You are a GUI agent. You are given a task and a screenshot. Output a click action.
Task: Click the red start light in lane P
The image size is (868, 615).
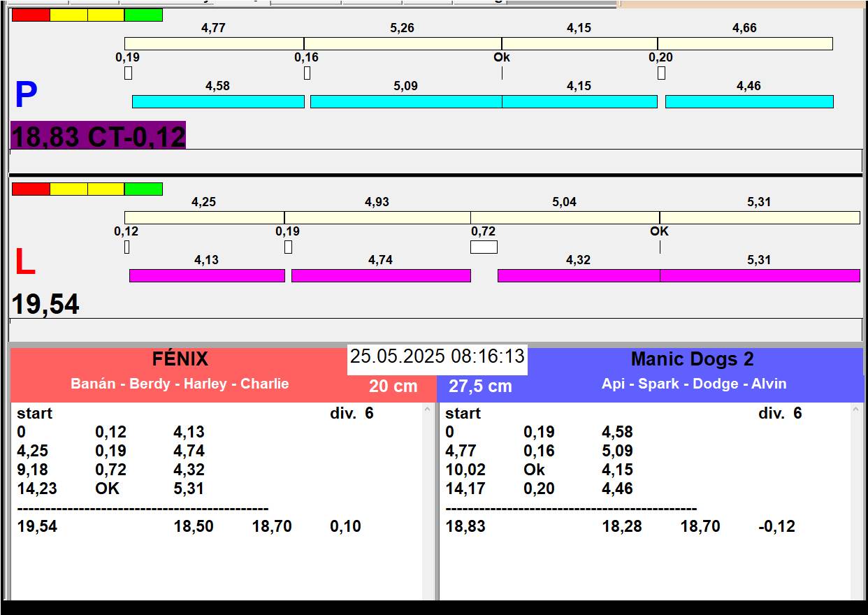tap(31, 15)
